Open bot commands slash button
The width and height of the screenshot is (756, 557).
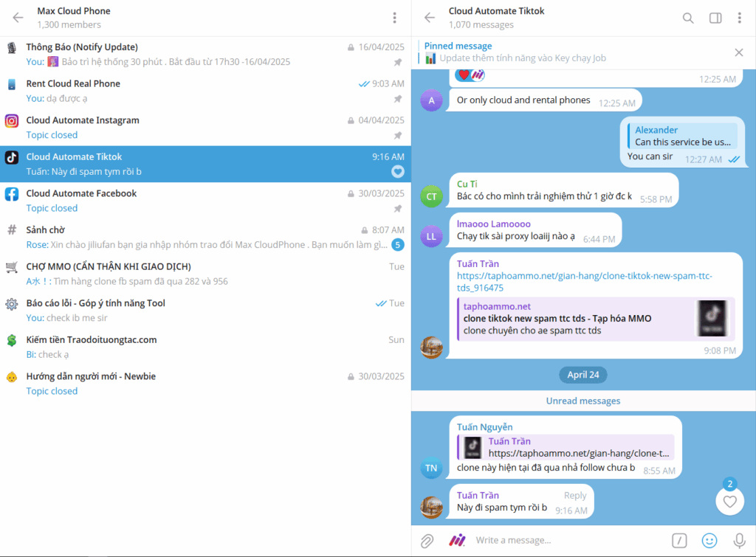tap(679, 541)
